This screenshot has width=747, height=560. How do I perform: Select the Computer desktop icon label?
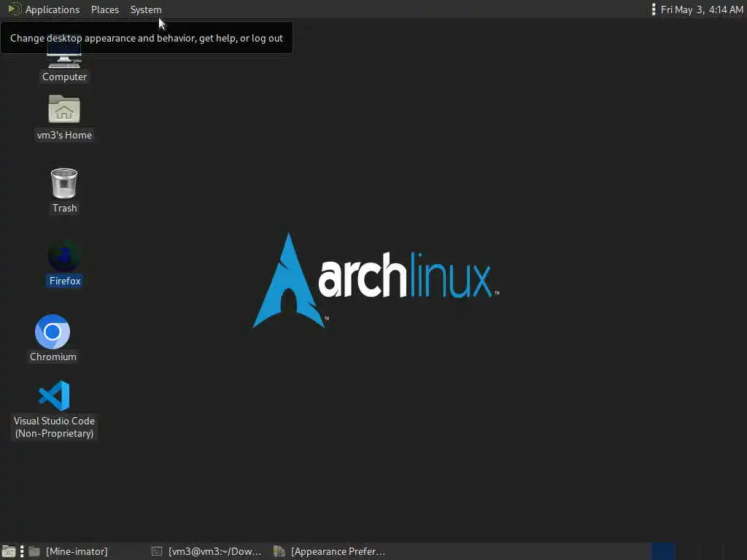[x=64, y=77]
